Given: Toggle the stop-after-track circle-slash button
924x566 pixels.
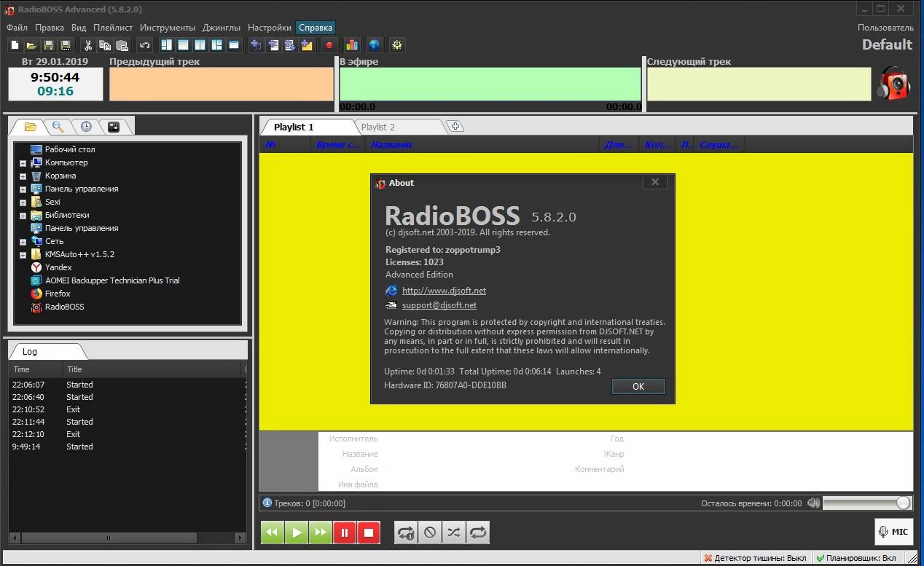Looking at the screenshot, I should (430, 532).
